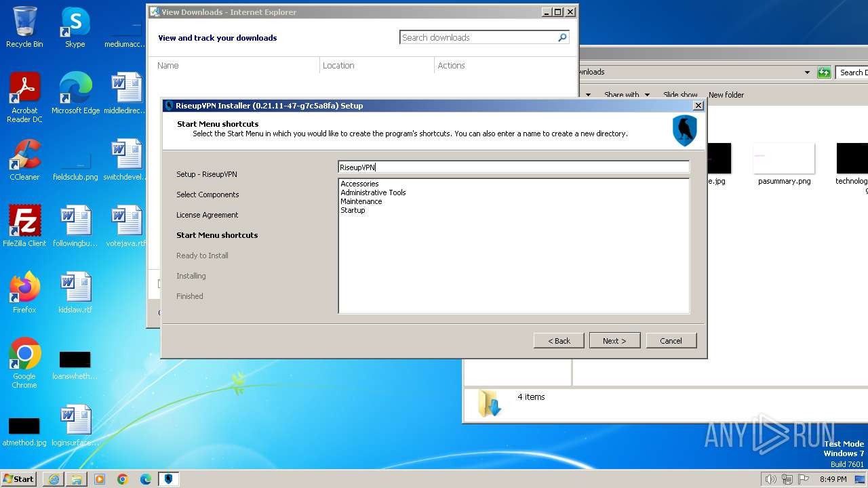Select Administrative Tools in the list
The image size is (868, 488).
[373, 192]
